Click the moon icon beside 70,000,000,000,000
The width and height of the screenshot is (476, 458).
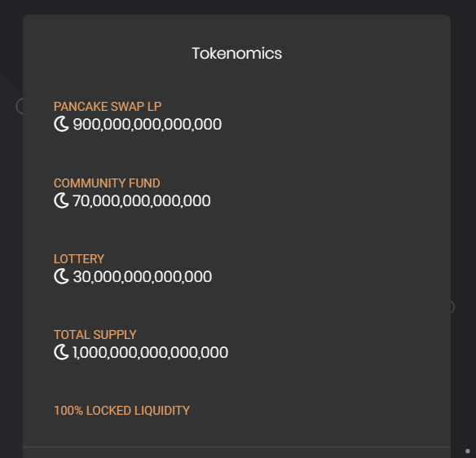(x=61, y=200)
